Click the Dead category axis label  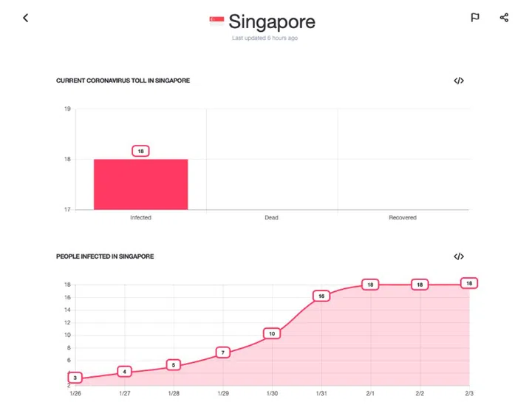click(271, 218)
